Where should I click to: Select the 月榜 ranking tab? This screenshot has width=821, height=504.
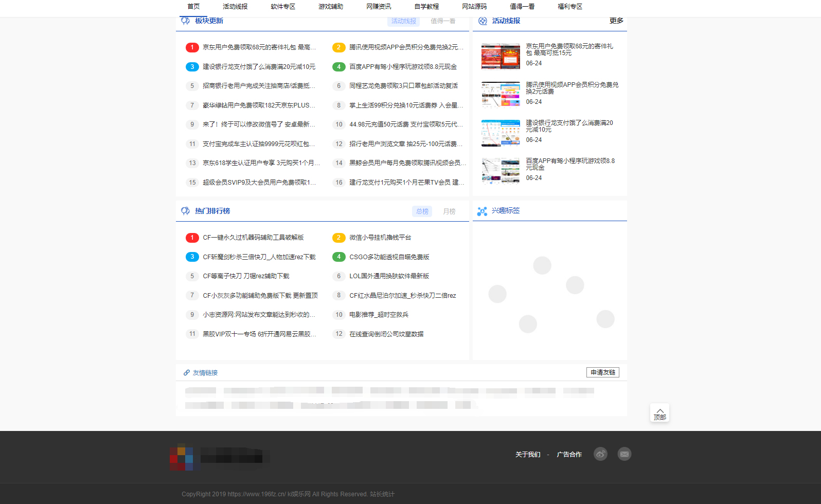(x=449, y=211)
